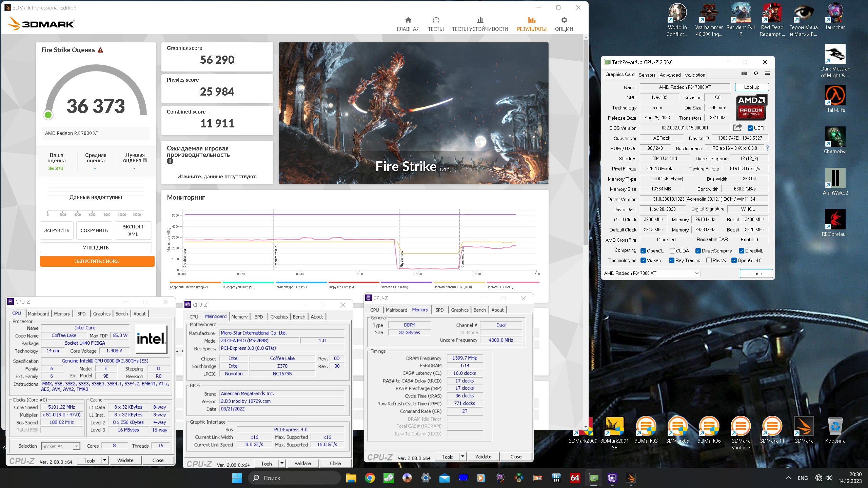Switch to Validation tab in GPU-Z
Screen dimensions: 868x488
695,75
